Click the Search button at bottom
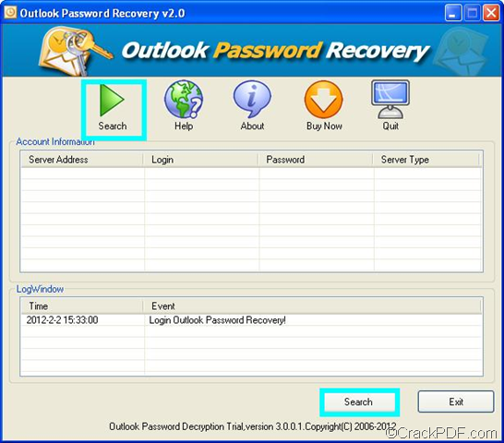 pyautogui.click(x=359, y=401)
